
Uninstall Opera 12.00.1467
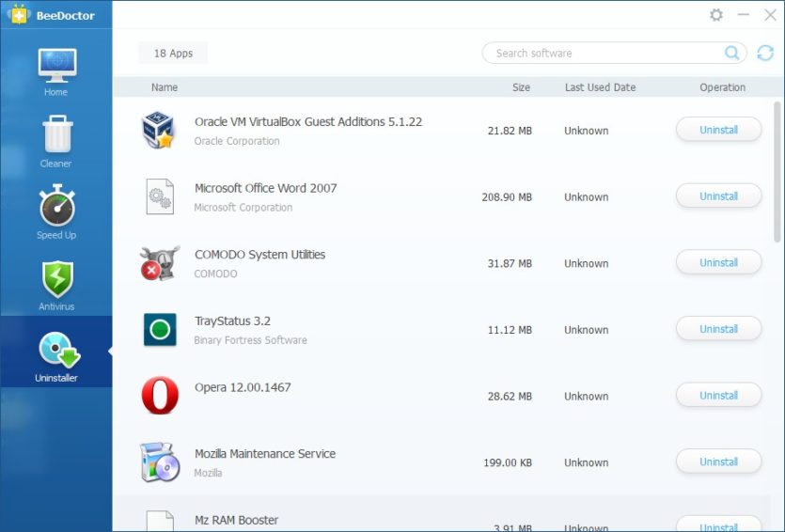click(718, 396)
